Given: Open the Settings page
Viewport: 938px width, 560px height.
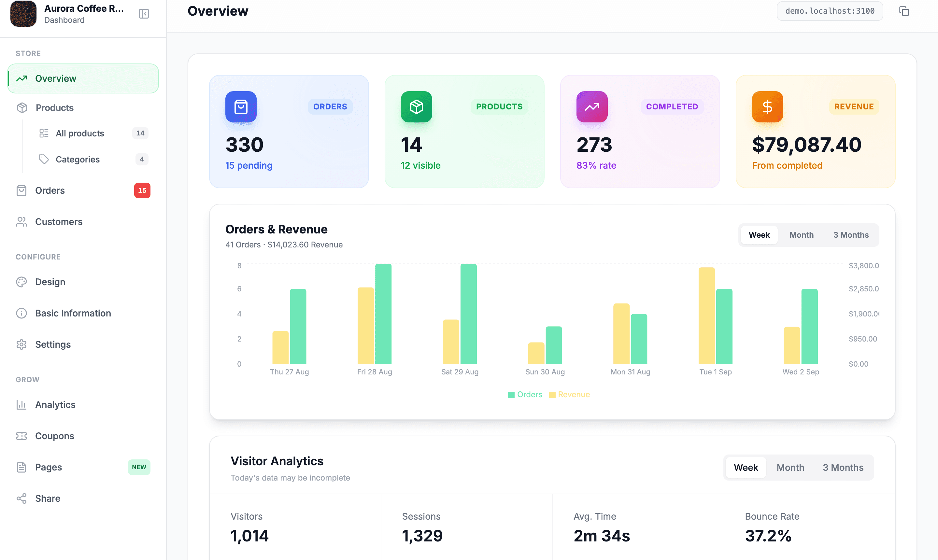Looking at the screenshot, I should [x=83, y=345].
